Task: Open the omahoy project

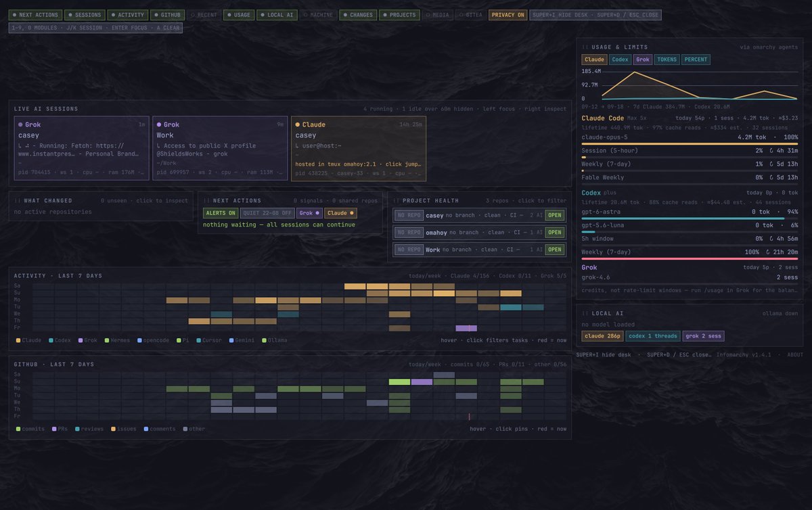Action: pyautogui.click(x=555, y=233)
